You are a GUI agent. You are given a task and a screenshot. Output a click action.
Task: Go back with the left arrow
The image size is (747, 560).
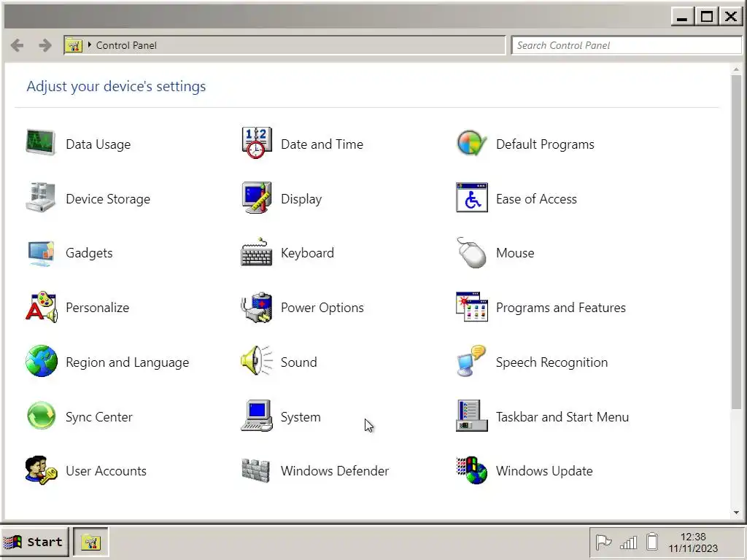(x=18, y=45)
